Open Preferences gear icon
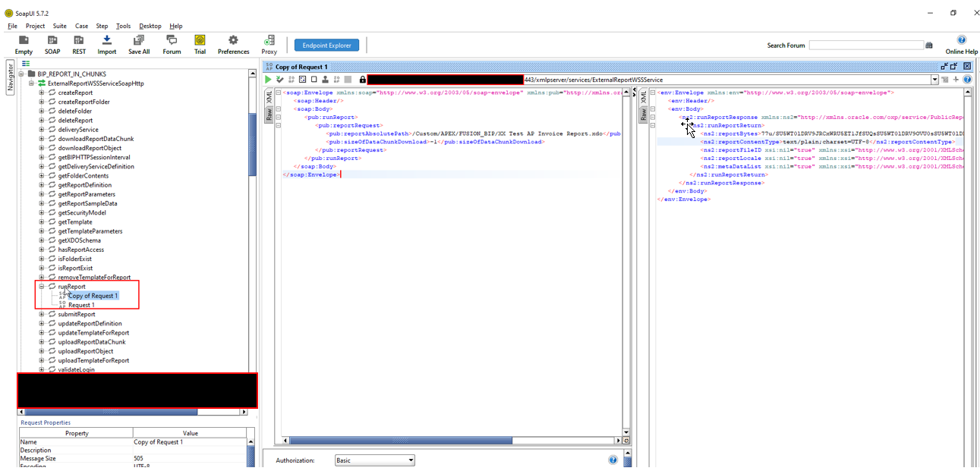 pos(233,40)
